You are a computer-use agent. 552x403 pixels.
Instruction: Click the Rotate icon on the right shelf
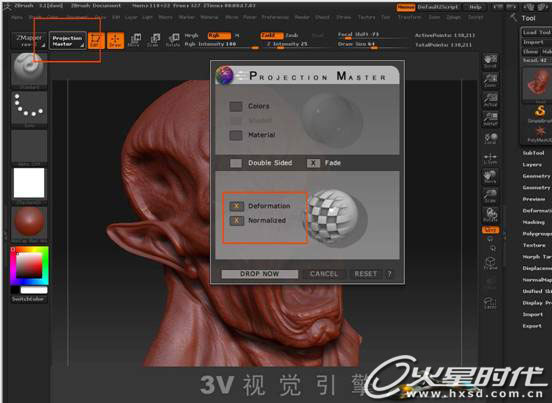[x=490, y=215]
